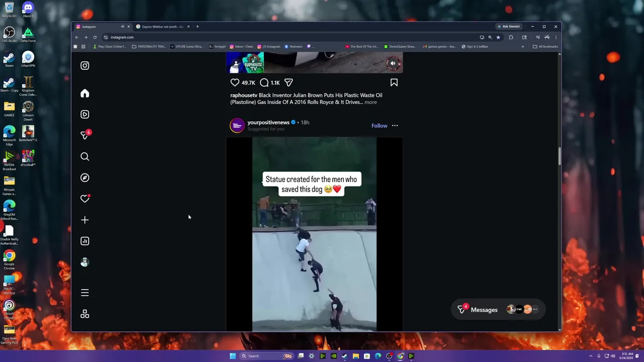Screen dimensions: 644x362
Task: Open The Best Of The Int... bookmark
Action: point(362,46)
